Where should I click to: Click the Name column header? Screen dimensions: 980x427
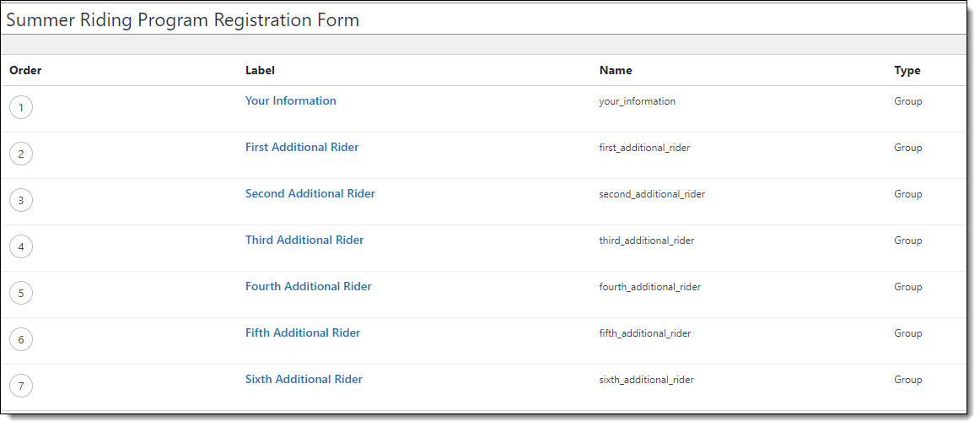coord(616,70)
